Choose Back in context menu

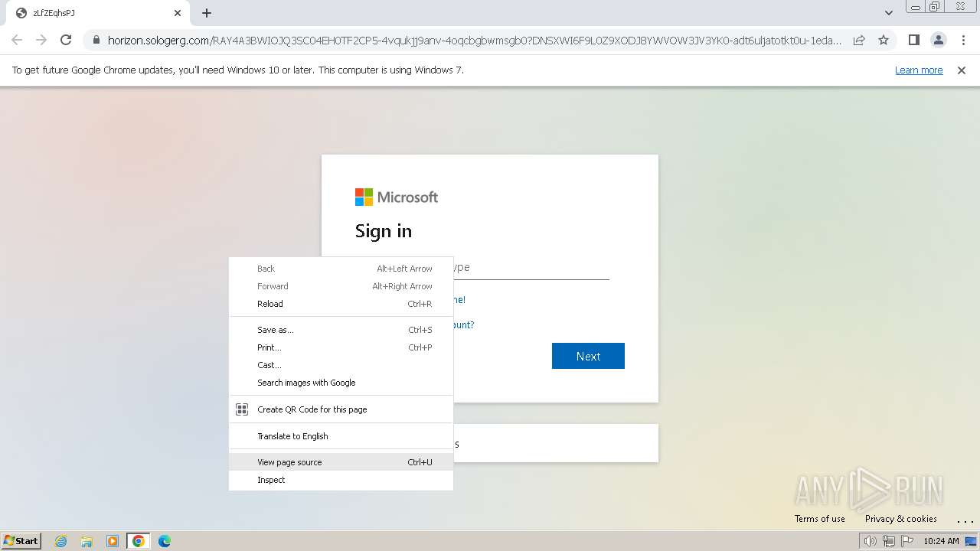[341, 269]
